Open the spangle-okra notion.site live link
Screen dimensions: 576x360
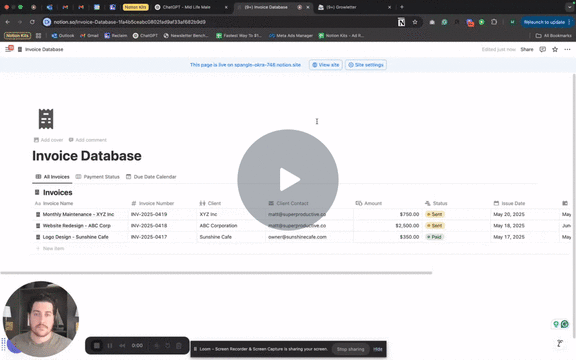coord(267,65)
